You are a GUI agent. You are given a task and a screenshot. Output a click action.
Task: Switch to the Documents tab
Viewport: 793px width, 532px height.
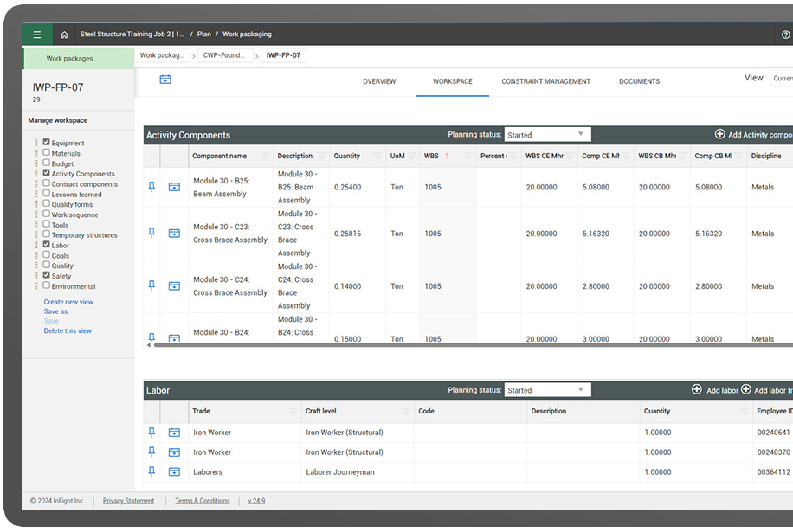click(x=639, y=81)
